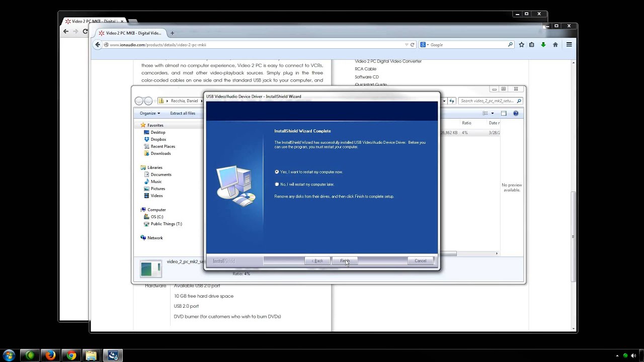Viewport: 644px width, 362px height.
Task: Select the Chrome window 'Video 2 PC MKII' tab
Action: click(x=94, y=21)
